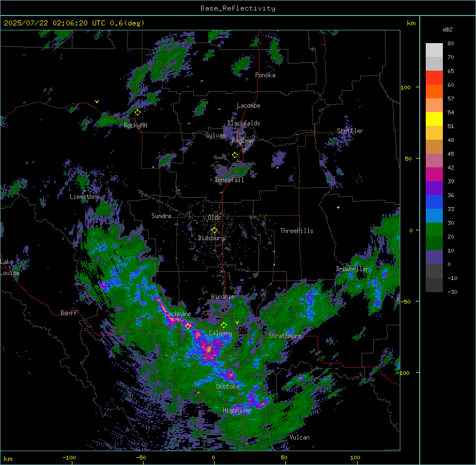Click the Cochrane city label
Screen dimensions: 476x465
pos(178,314)
